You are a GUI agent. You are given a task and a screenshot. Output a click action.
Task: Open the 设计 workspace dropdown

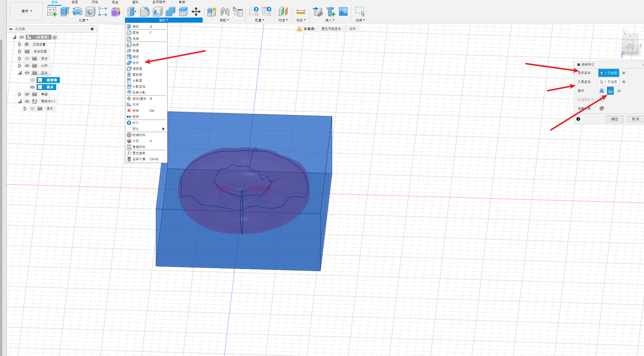click(26, 11)
